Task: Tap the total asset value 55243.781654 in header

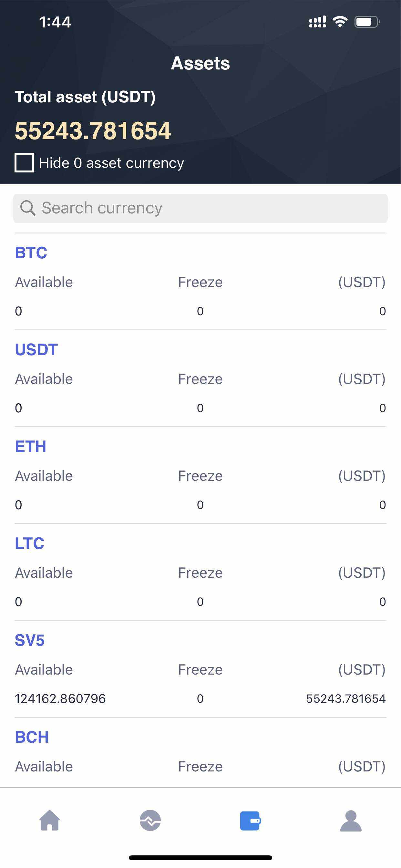Action: click(x=93, y=131)
